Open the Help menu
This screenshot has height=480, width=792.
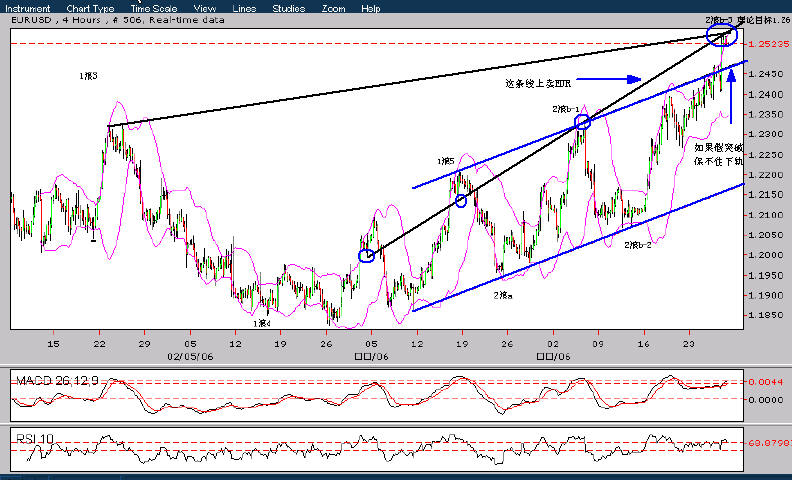[371, 9]
